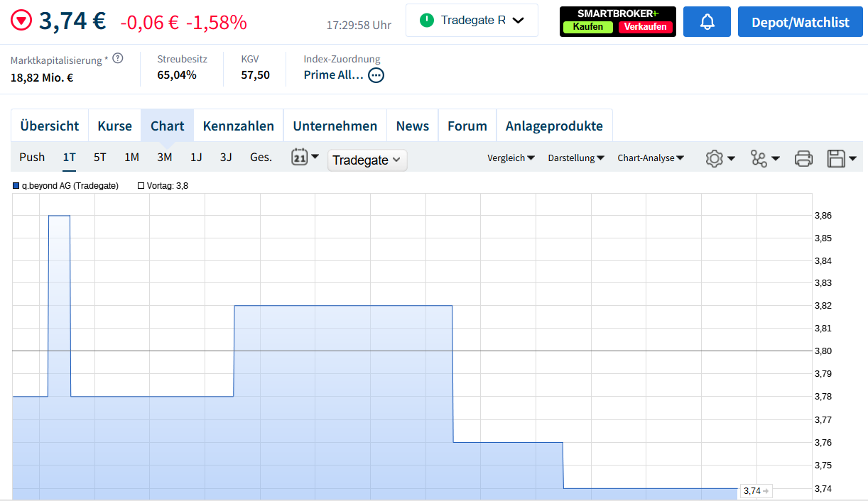Toggle Vortag 3,8 legend checkbox
This screenshot has width=868, height=501.
click(x=141, y=186)
